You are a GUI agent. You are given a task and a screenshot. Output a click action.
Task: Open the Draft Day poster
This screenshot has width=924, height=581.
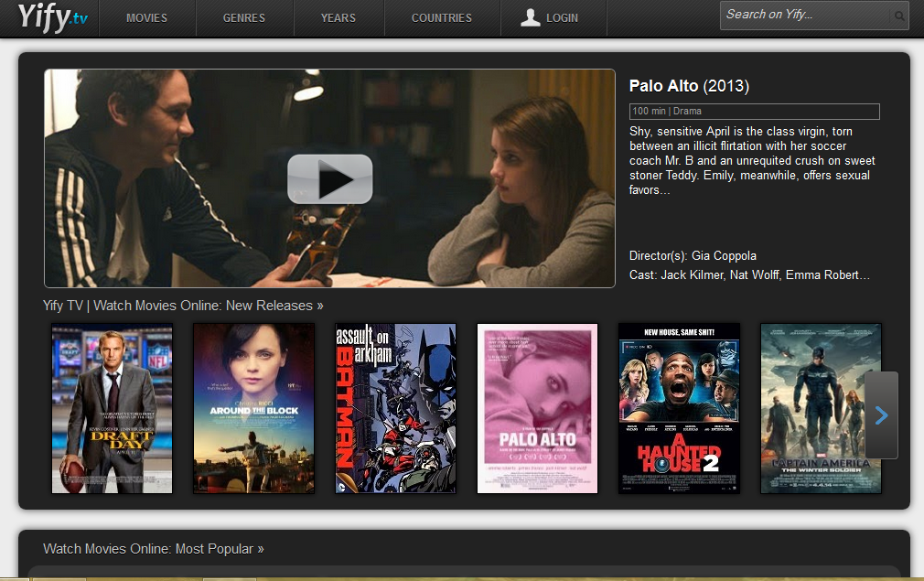(x=112, y=408)
